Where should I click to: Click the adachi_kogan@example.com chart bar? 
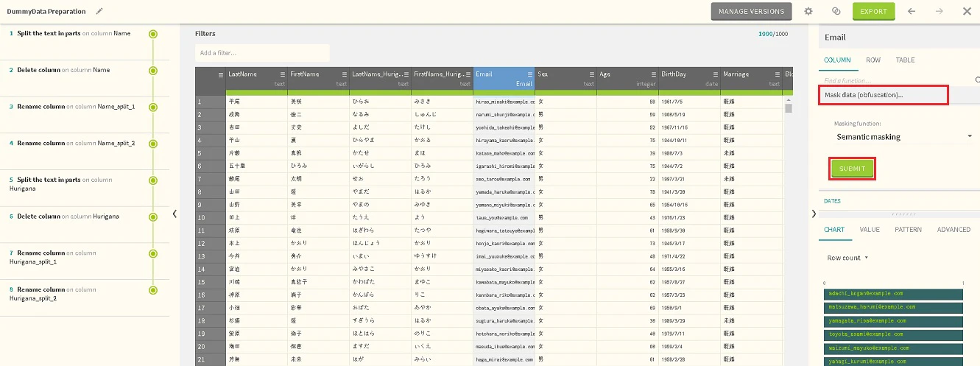[893, 294]
